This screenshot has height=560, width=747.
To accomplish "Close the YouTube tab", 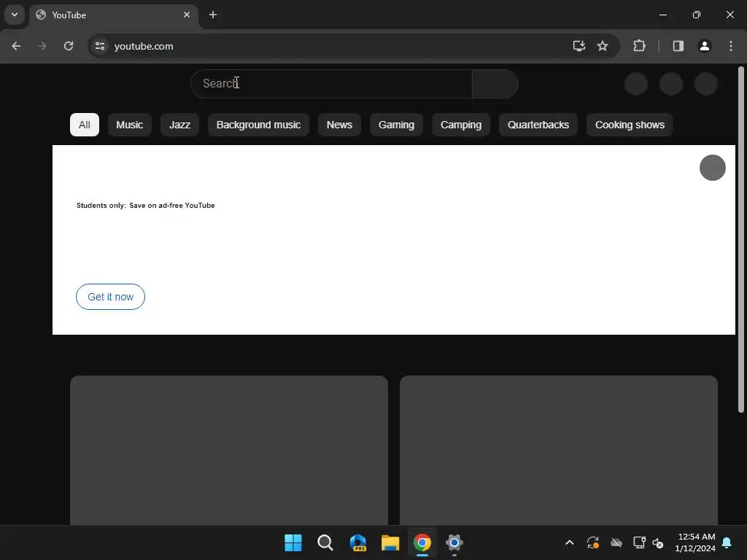I will tap(187, 15).
